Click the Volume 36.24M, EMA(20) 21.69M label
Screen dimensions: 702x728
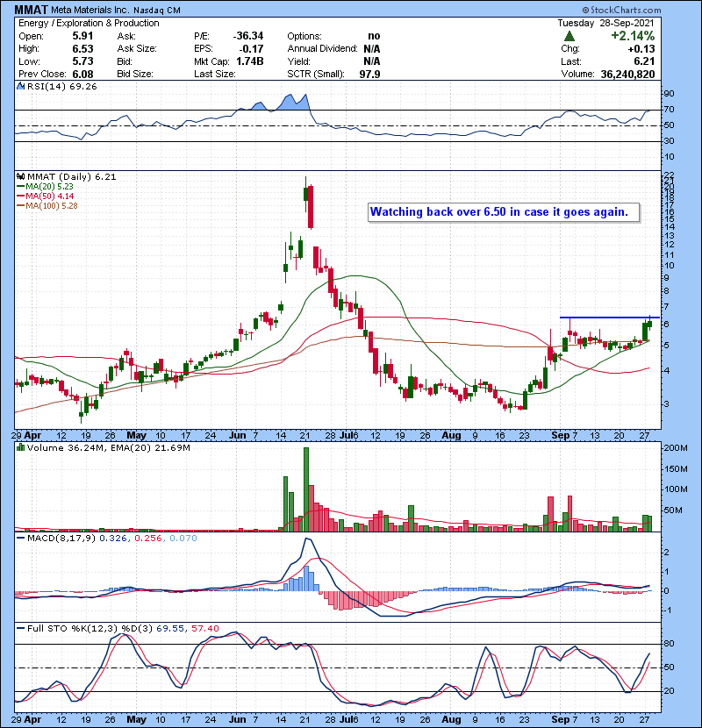pos(108,447)
